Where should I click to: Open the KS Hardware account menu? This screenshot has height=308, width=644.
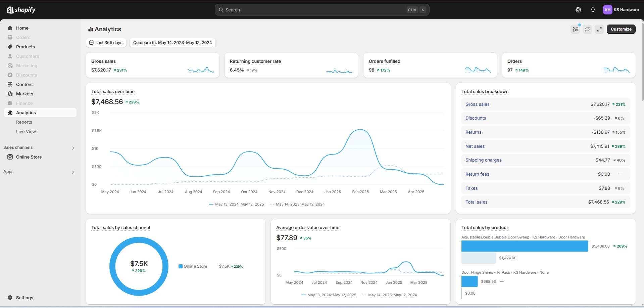pyautogui.click(x=621, y=10)
